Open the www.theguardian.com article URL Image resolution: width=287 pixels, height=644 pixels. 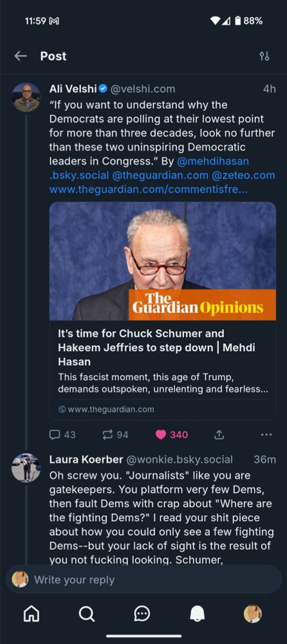click(x=148, y=190)
